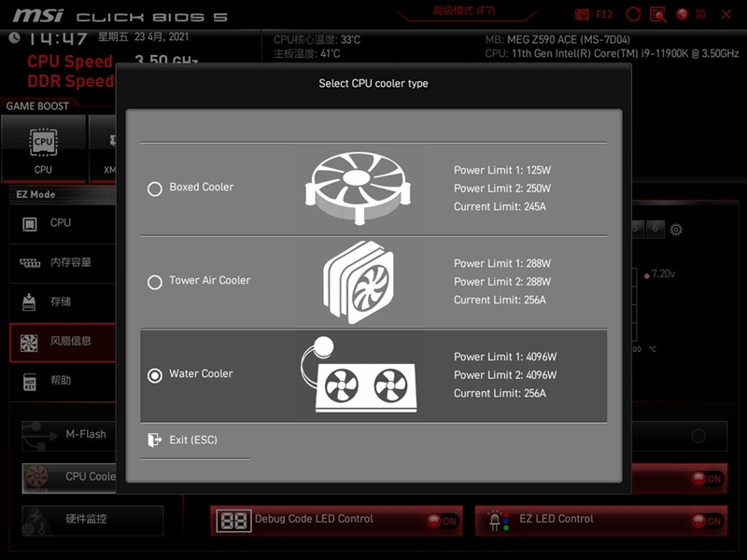The height and width of the screenshot is (560, 747).
Task: Select the Boxed Cooler radio button
Action: tap(155, 189)
